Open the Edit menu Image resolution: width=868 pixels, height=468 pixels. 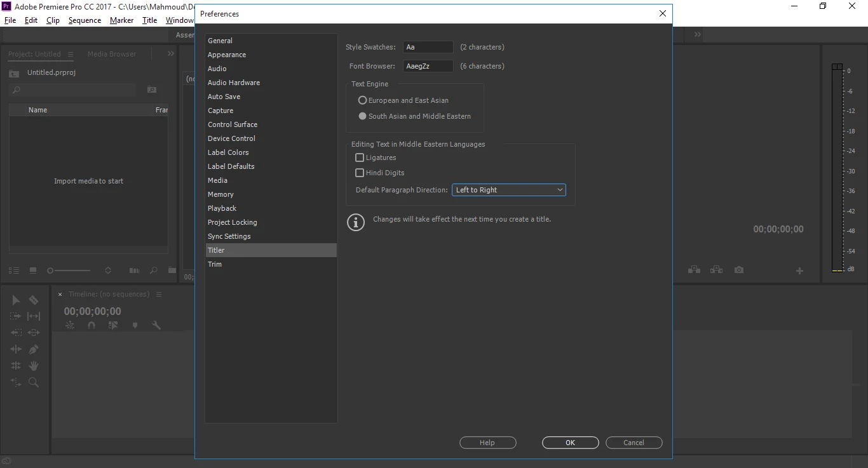31,20
